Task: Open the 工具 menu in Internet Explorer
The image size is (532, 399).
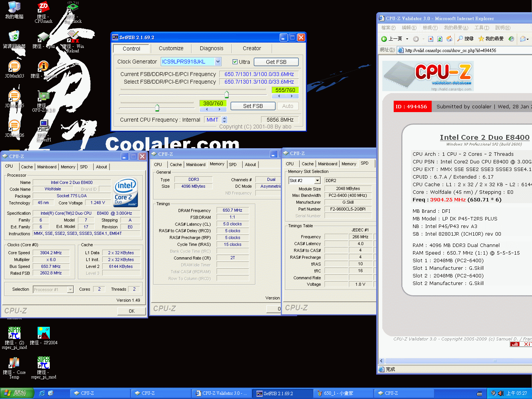Action: point(481,28)
